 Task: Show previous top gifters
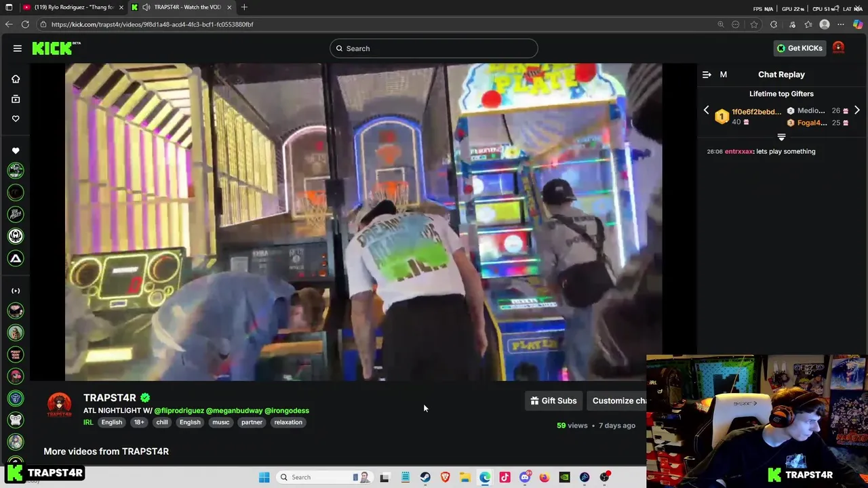[x=706, y=110]
